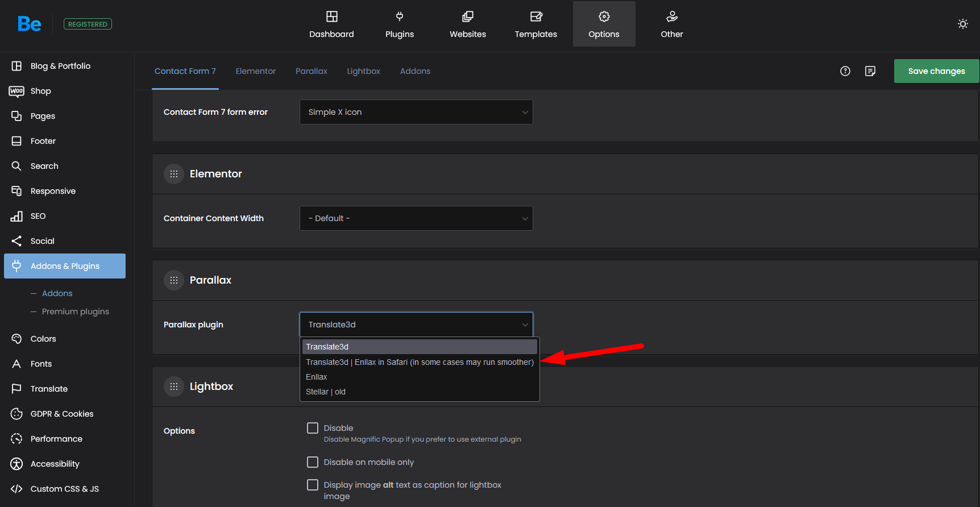Click the GDPR & Cookies cookie icon
Screen dimensions: 980x507
(x=16, y=414)
